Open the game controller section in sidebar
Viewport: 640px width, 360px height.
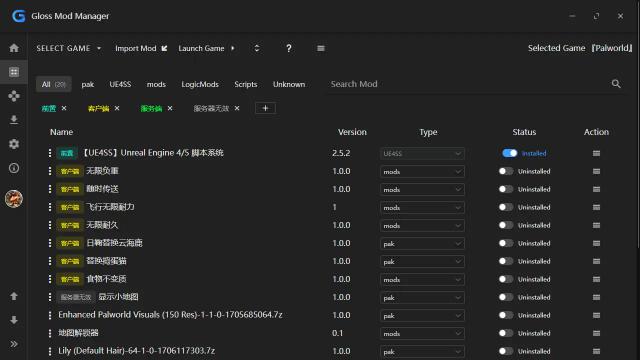click(x=14, y=96)
